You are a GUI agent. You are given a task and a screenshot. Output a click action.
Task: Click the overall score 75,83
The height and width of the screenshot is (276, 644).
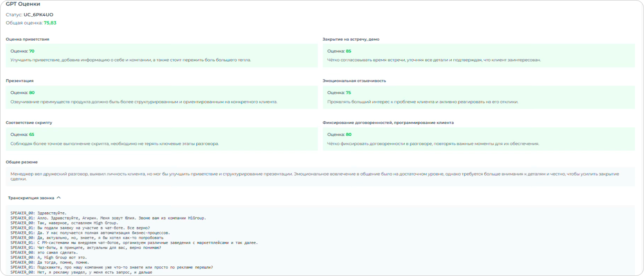pyautogui.click(x=50, y=23)
